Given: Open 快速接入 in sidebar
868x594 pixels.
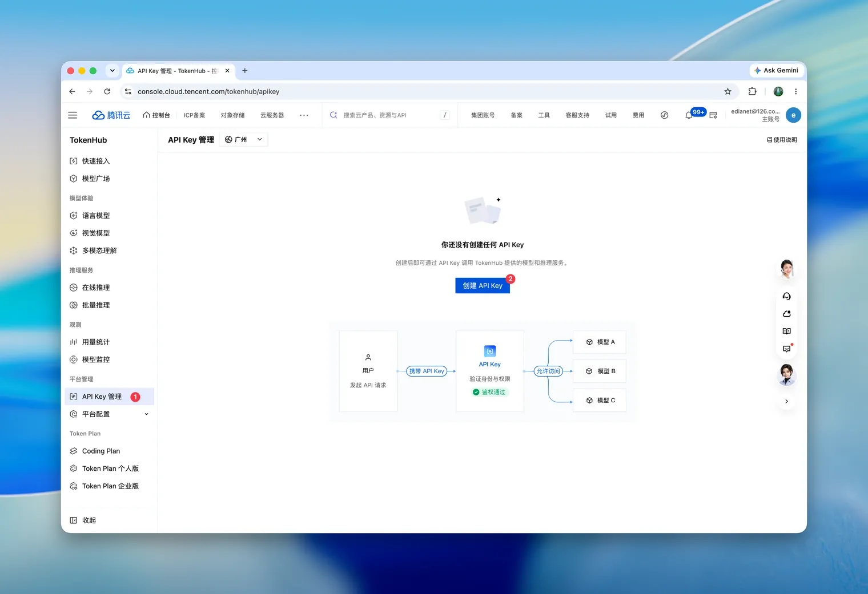Looking at the screenshot, I should coord(109,161).
